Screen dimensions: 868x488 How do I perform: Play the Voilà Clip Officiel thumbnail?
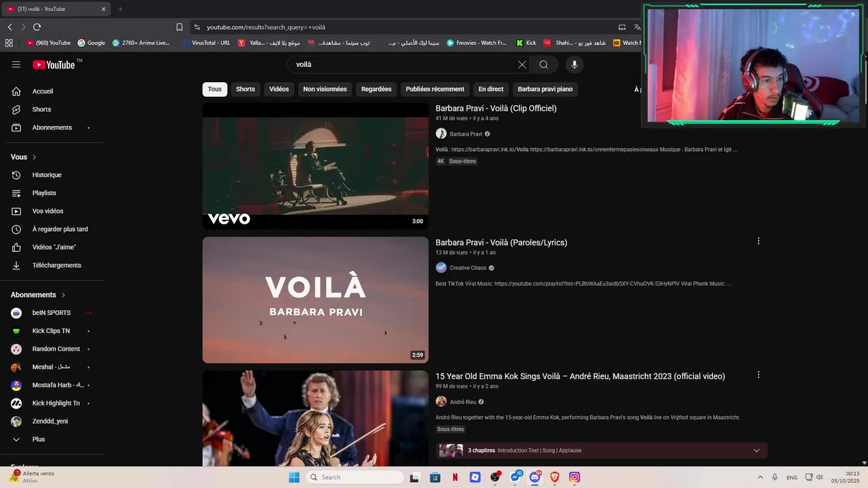315,166
